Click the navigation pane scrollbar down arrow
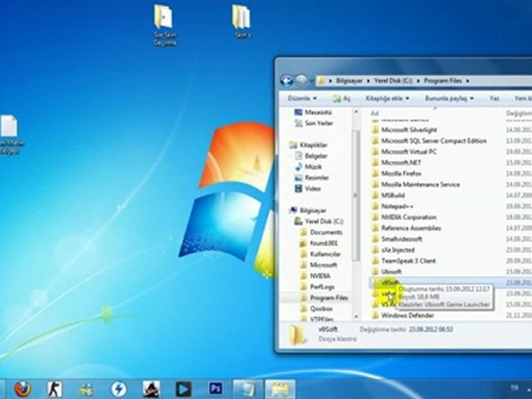The width and height of the screenshot is (532, 399). pyautogui.click(x=356, y=316)
